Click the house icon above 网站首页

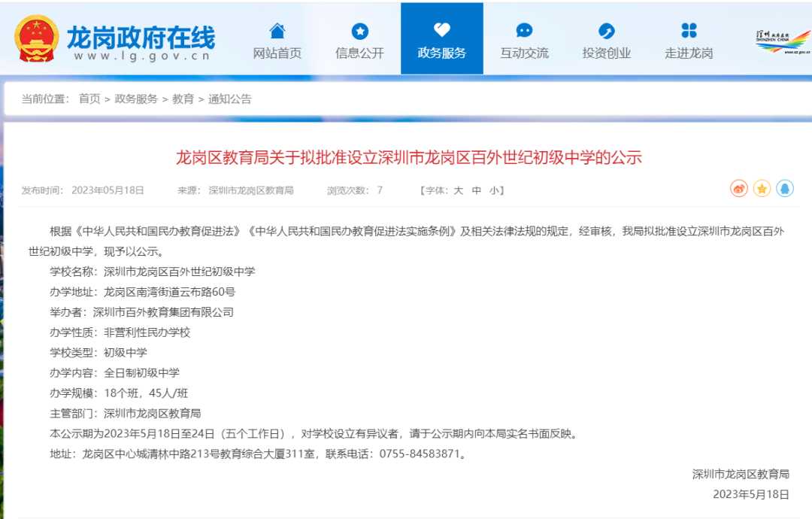point(277,31)
